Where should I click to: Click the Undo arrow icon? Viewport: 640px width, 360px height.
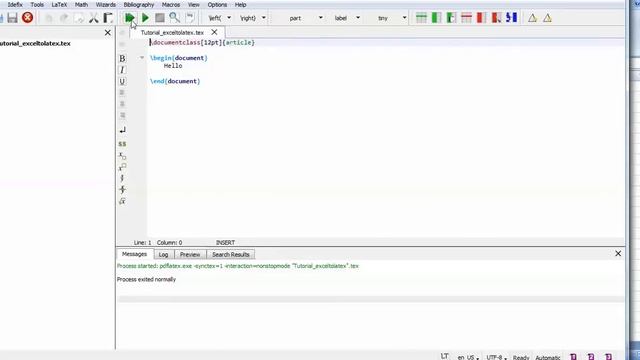point(49,18)
